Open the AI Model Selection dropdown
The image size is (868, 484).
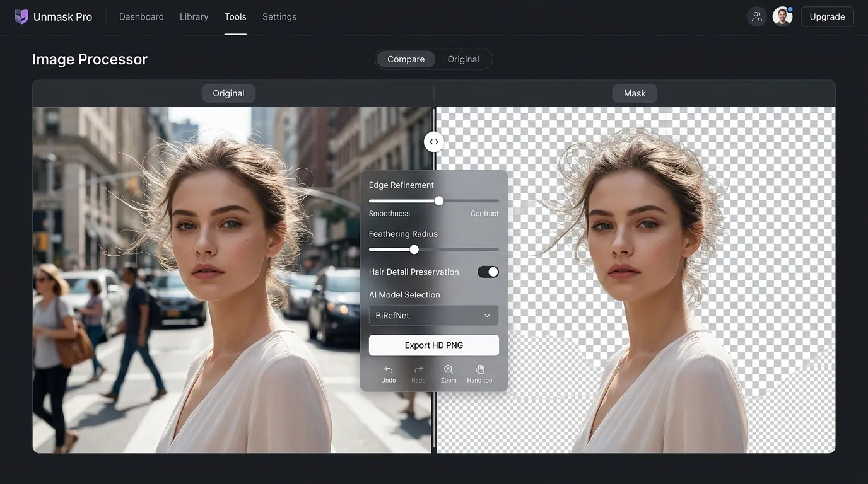point(434,315)
